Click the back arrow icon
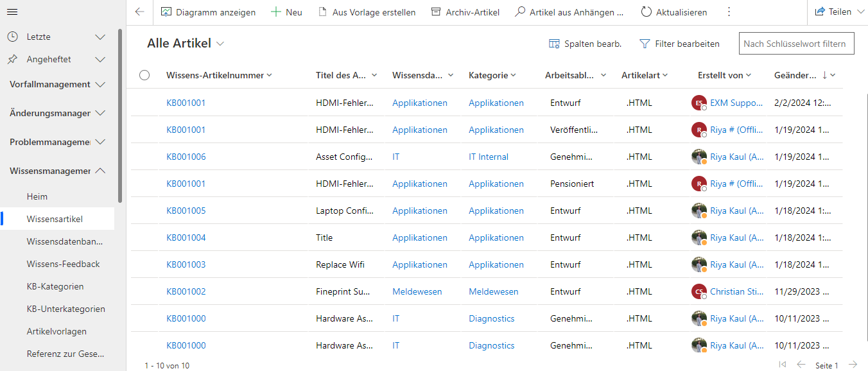This screenshot has height=371, width=868. click(x=139, y=12)
